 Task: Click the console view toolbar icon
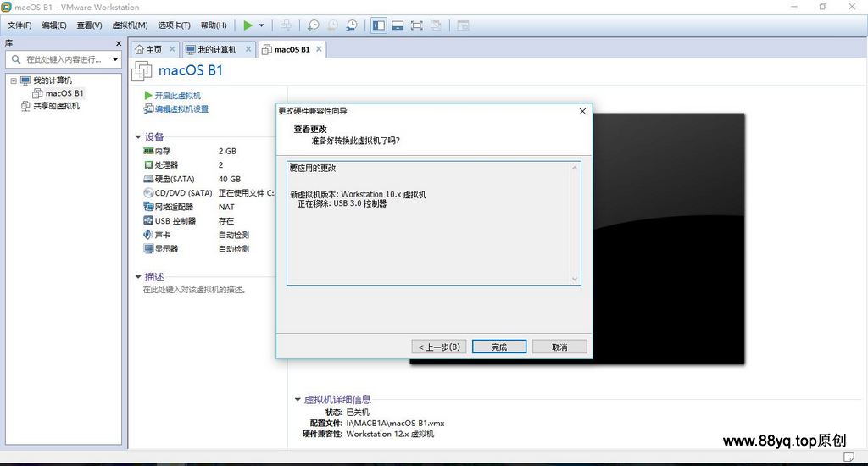pos(463,25)
